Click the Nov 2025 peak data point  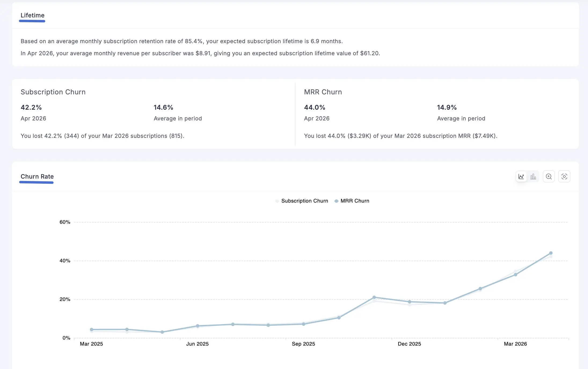click(374, 297)
